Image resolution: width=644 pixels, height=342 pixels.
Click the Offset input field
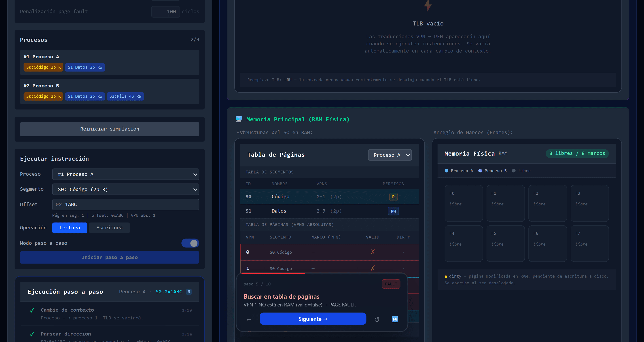(125, 205)
